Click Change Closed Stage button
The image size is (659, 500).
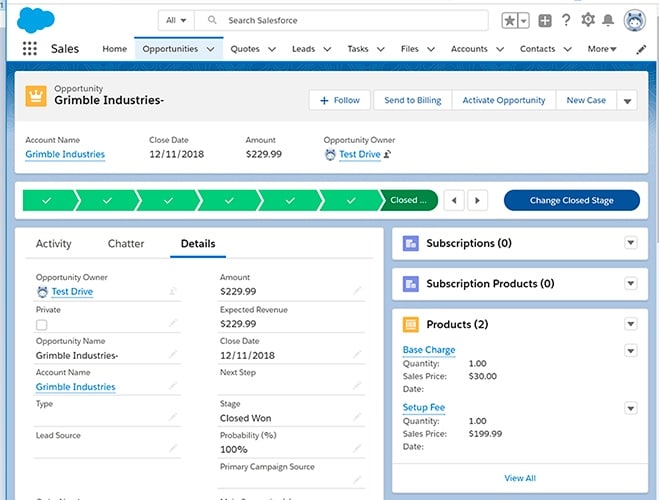[x=572, y=200]
